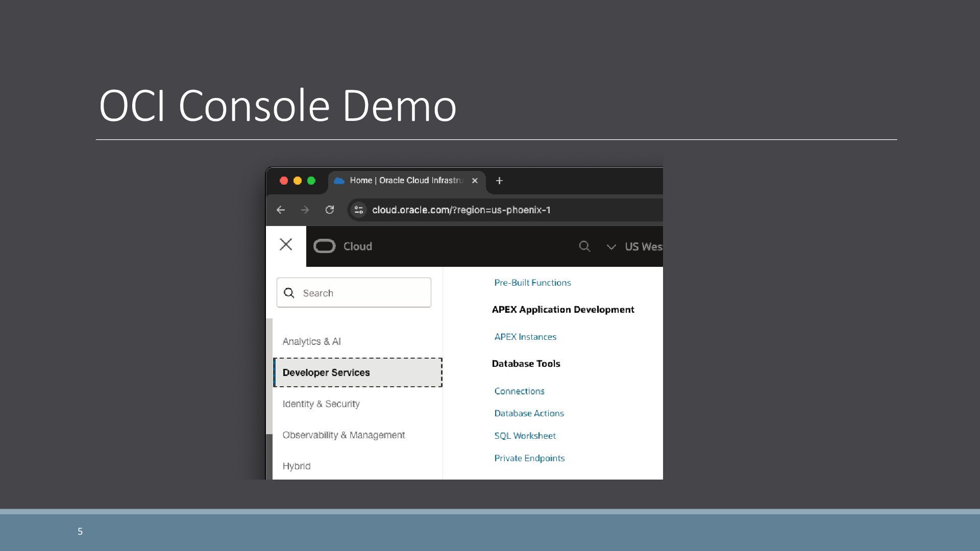The height and width of the screenshot is (551, 980).
Task: Click the green maximize window button
Action: pyautogui.click(x=311, y=181)
